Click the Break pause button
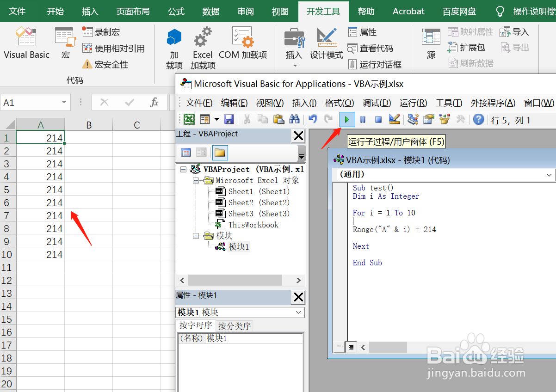 click(363, 120)
